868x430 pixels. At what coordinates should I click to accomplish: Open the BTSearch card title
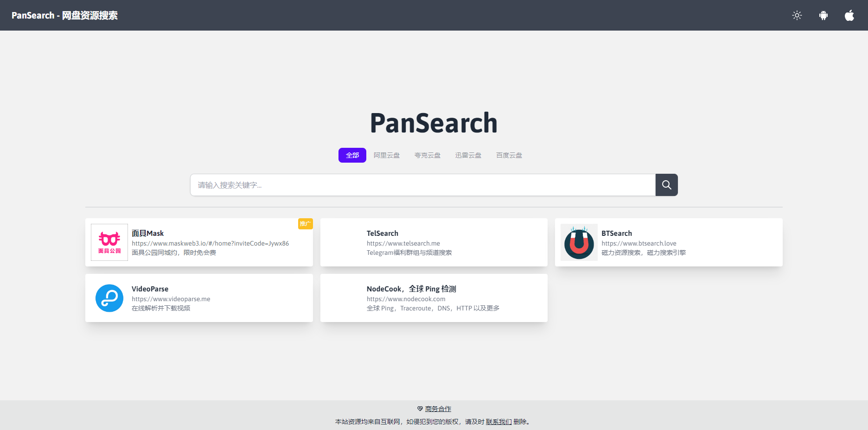tap(617, 233)
